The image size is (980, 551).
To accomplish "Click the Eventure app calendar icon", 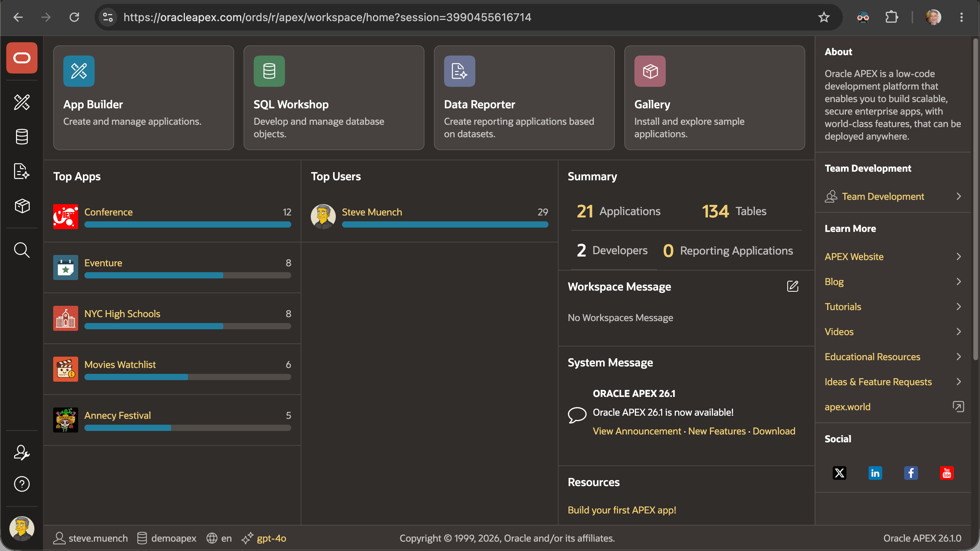I will pyautogui.click(x=66, y=267).
